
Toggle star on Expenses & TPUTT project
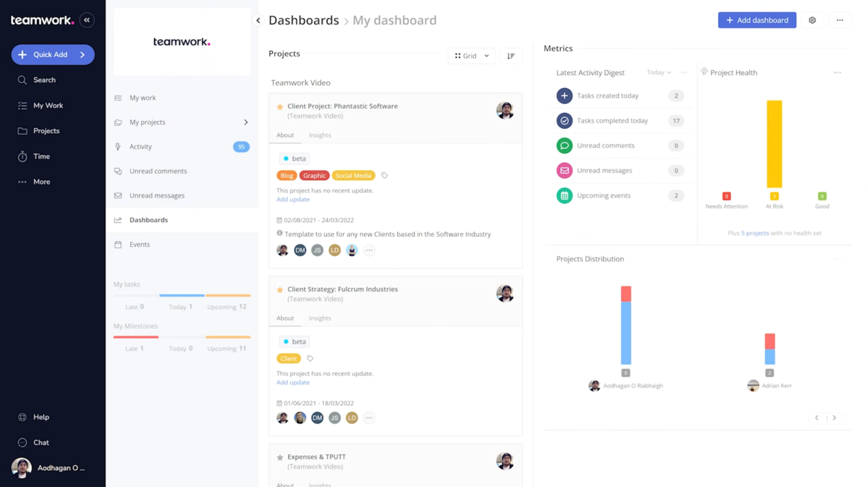280,458
